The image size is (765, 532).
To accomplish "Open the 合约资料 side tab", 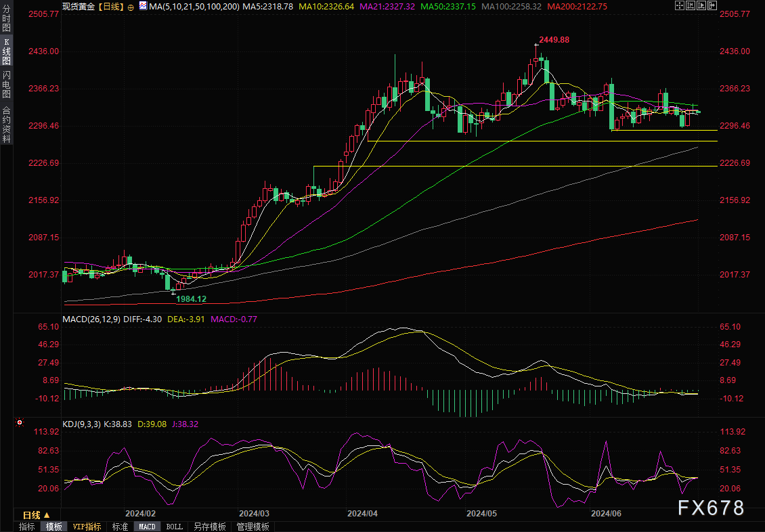I will coord(6,125).
